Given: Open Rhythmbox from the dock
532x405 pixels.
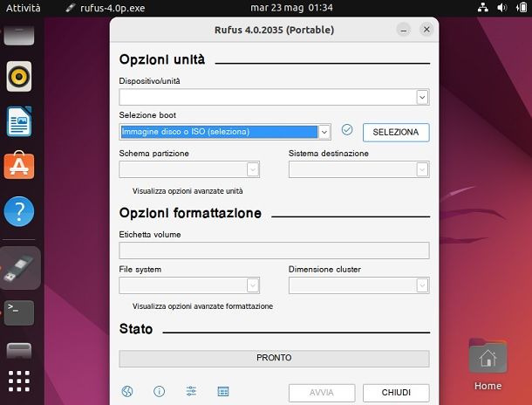Looking at the screenshot, I should pos(19,77).
